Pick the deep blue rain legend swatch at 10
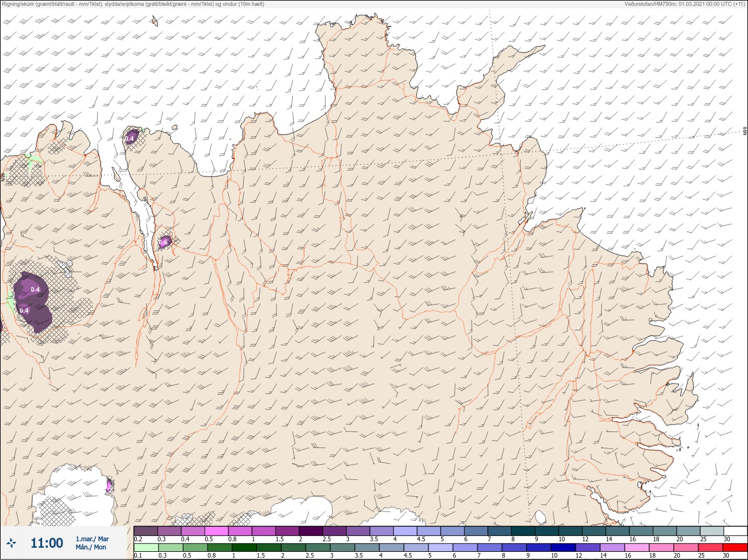Image resolution: width=748 pixels, height=560 pixels. pyautogui.click(x=563, y=548)
